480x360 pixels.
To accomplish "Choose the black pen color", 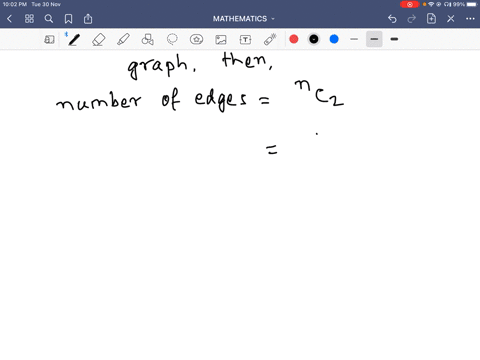I will click(x=314, y=39).
